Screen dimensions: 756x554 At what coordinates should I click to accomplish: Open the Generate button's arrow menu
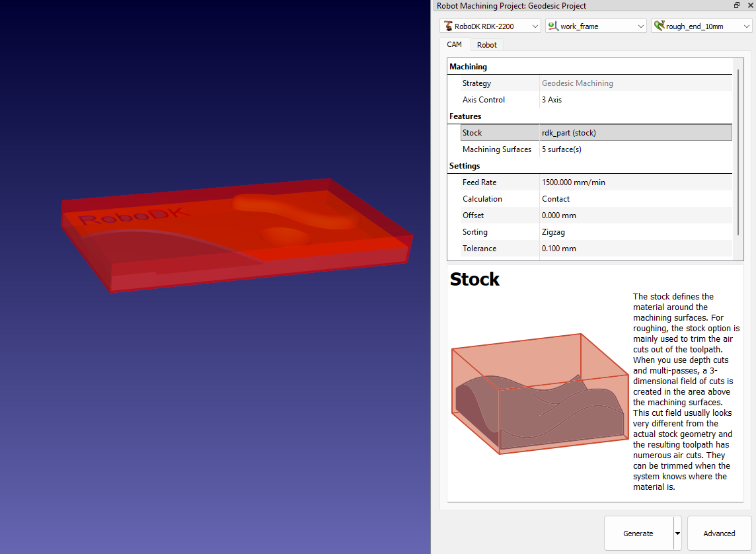[x=677, y=534]
